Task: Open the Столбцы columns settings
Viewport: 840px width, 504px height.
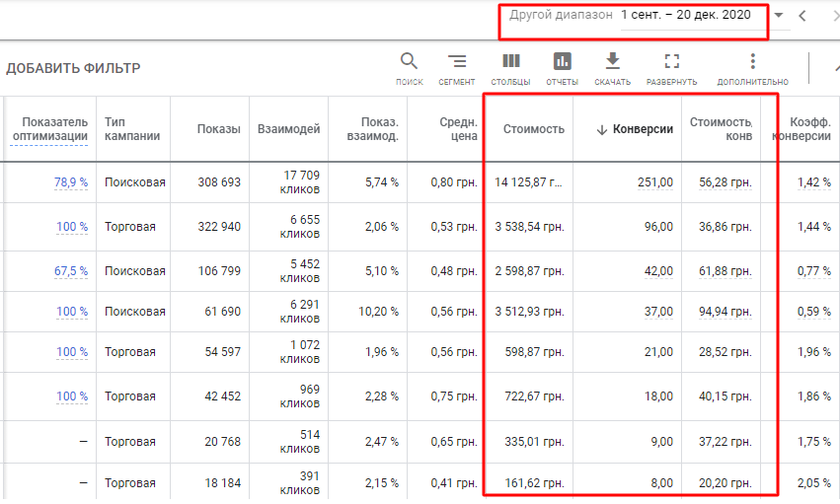Action: point(510,68)
